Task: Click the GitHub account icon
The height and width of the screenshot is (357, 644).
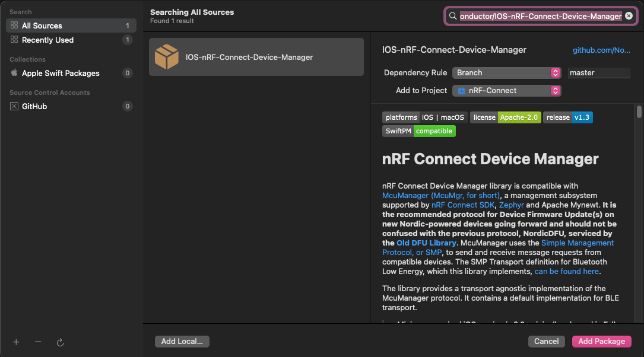Action: (x=14, y=106)
